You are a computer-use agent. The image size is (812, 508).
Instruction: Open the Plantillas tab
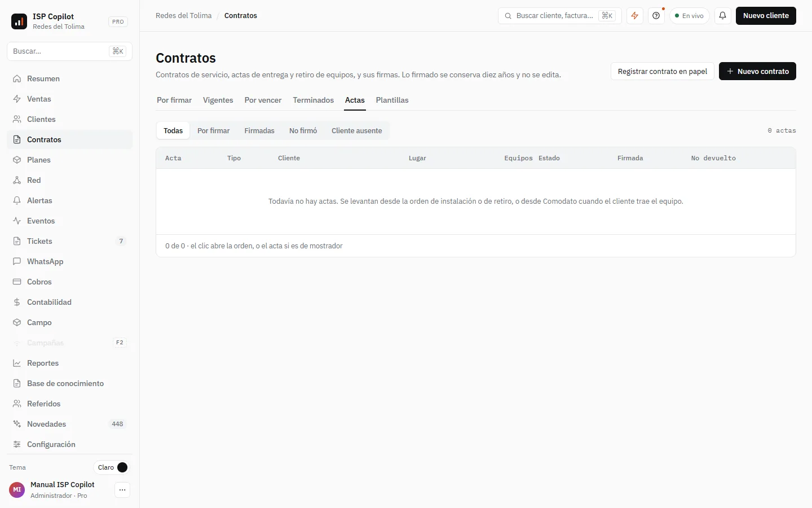pos(392,100)
